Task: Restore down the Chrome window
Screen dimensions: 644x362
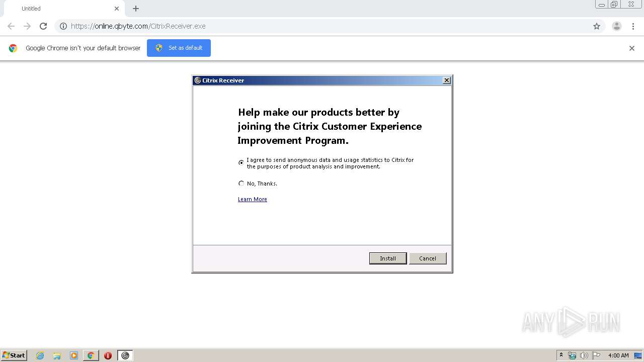Action: (x=614, y=5)
